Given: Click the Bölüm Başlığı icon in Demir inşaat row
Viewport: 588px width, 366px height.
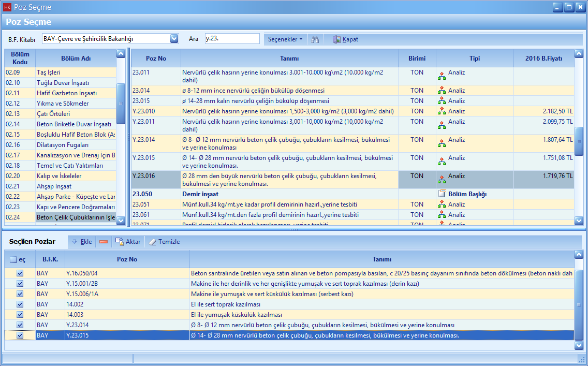Looking at the screenshot, I should (x=442, y=194).
